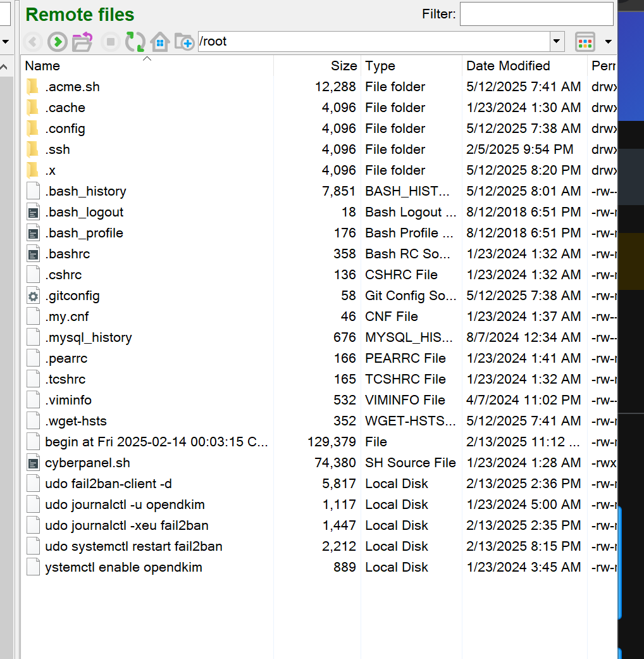Click date 2/13/2025 8:15 PM
Screen dimensions: 644x659
pyautogui.click(x=523, y=546)
